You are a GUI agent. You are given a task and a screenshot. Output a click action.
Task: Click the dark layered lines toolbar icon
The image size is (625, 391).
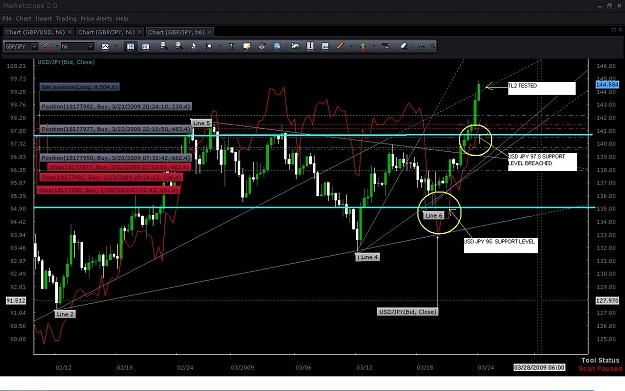(x=385, y=46)
